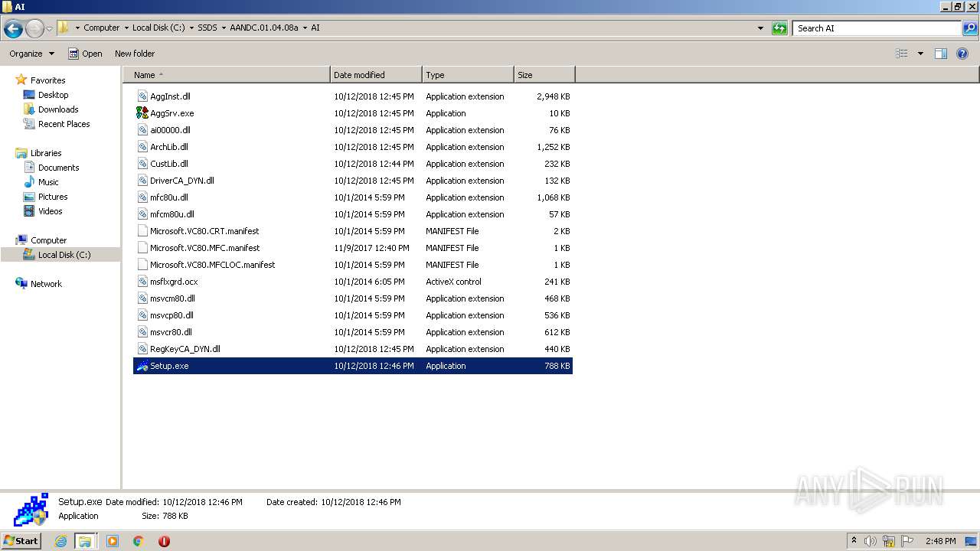Click the Refresh button beside address bar

(779, 28)
